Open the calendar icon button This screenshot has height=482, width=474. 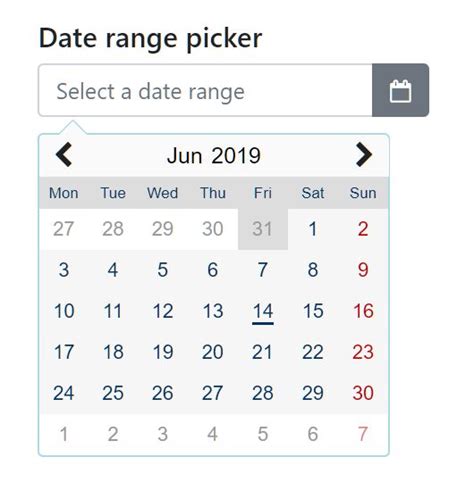pos(400,90)
